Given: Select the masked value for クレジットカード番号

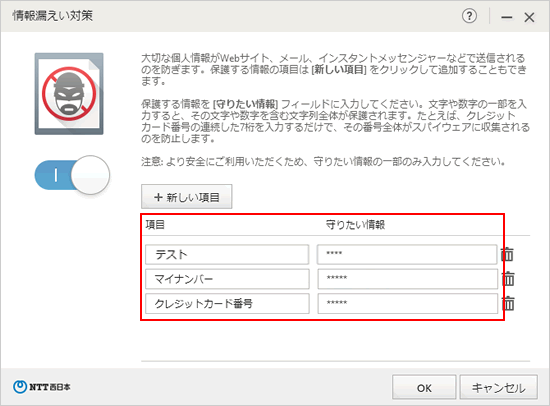Looking at the screenshot, I should (x=408, y=303).
